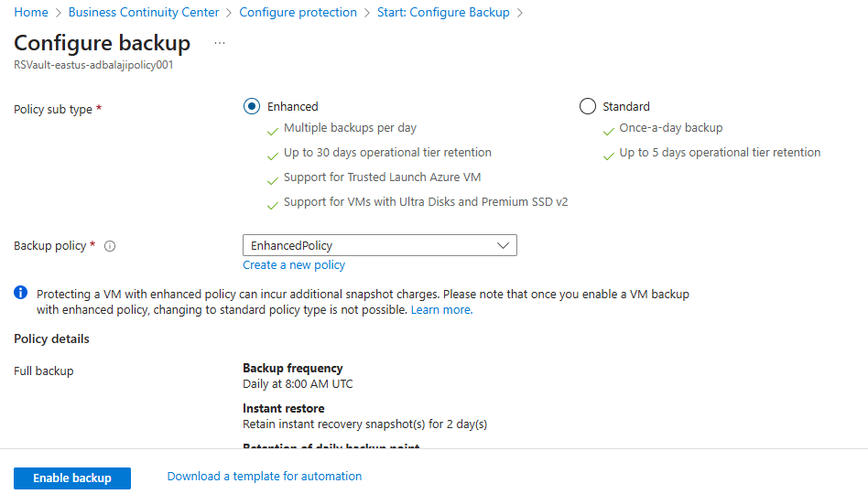The width and height of the screenshot is (868, 494).
Task: Select the Standard policy sub type
Action: [588, 106]
